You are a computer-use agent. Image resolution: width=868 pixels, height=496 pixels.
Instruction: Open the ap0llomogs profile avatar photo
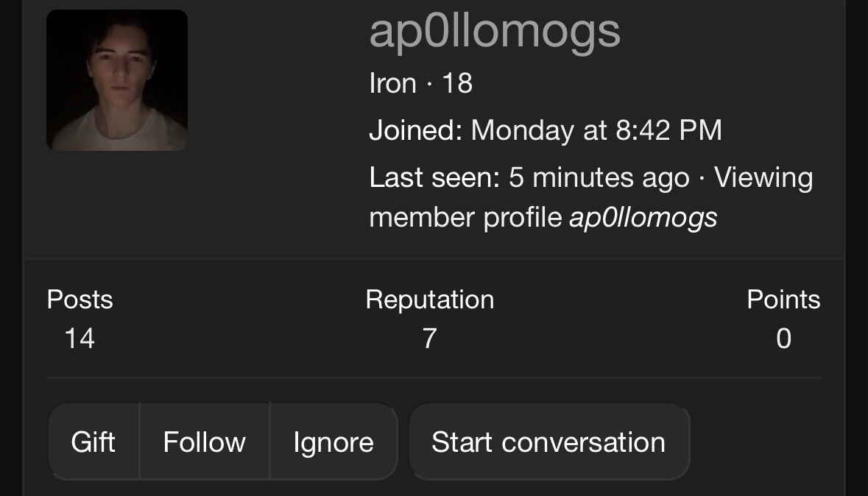pos(117,80)
